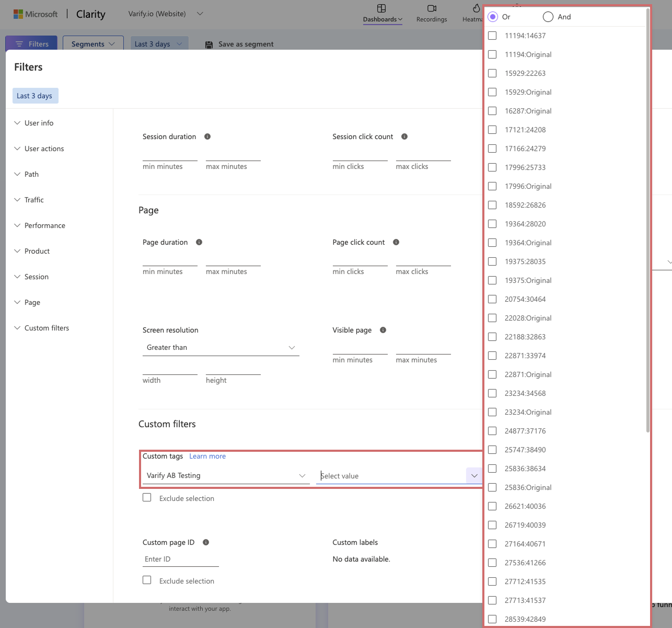Open the Segments dropdown

point(93,44)
